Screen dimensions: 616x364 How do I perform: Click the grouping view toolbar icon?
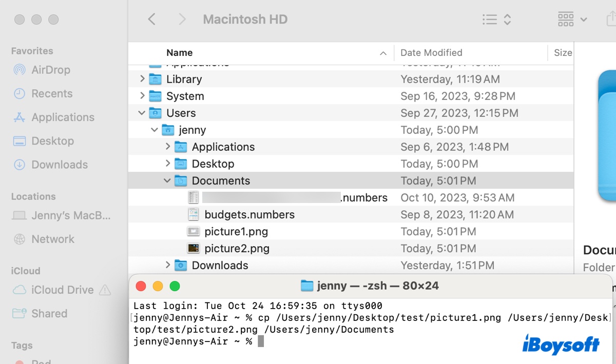click(x=565, y=19)
